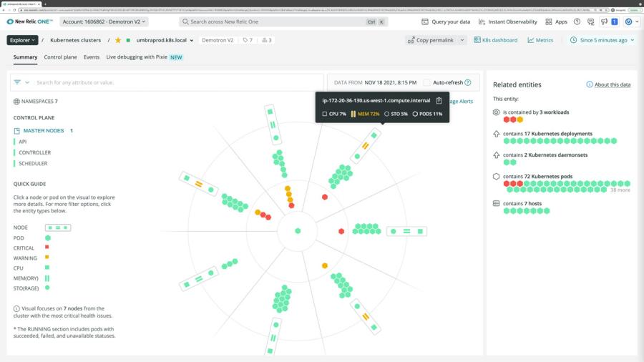Select the node bar right of center

point(406,232)
